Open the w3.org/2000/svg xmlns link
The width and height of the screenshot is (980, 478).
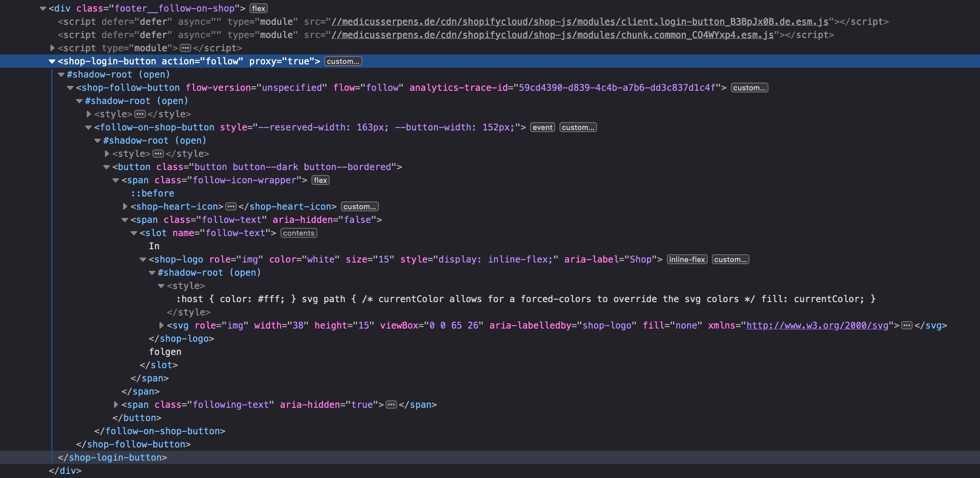[x=817, y=325]
